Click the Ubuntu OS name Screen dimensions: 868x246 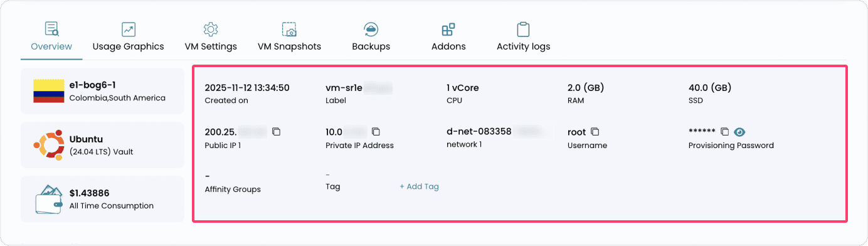tap(86, 139)
